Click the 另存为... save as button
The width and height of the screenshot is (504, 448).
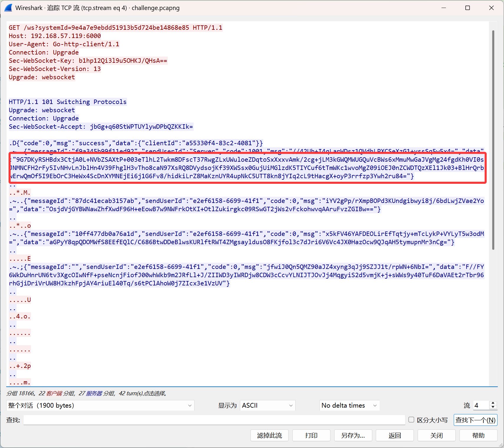coord(353,435)
